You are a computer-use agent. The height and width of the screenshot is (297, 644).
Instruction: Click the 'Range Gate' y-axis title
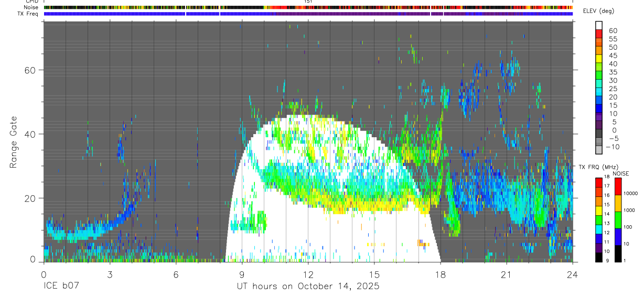pyautogui.click(x=14, y=142)
